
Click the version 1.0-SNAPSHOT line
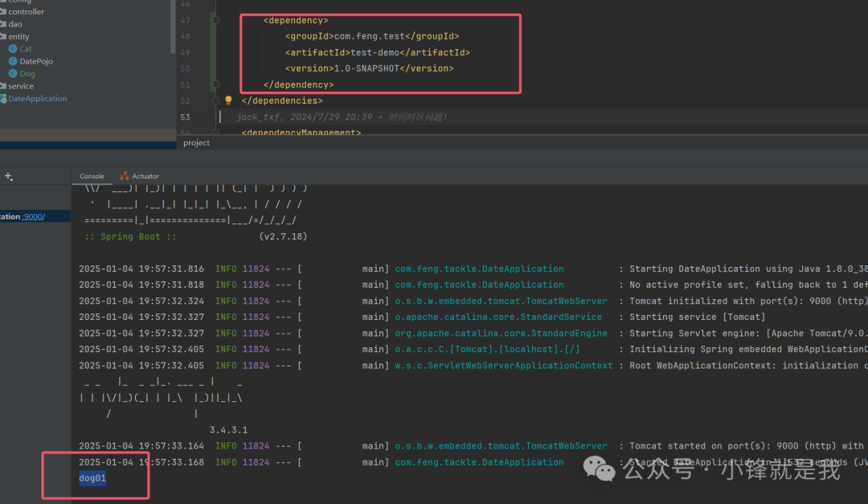pos(369,68)
